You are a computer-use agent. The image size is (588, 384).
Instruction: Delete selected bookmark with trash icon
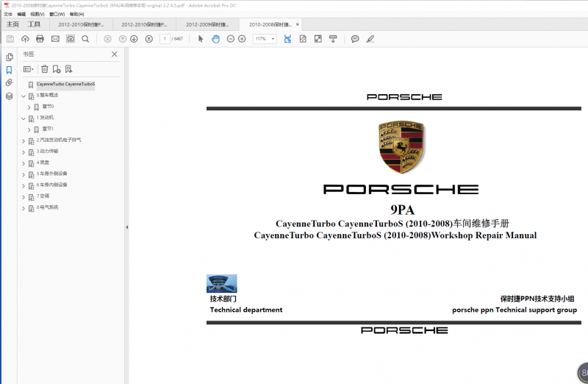45,69
